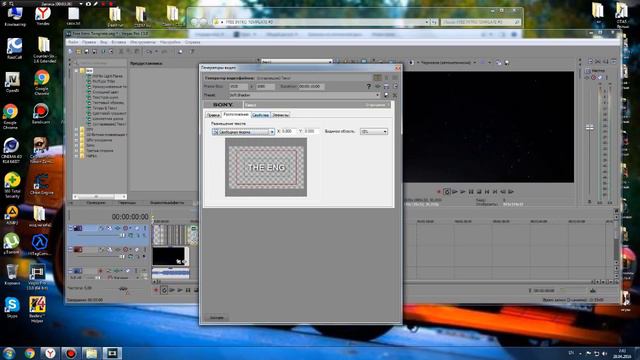Screen dimensions: 640x360
Task: Click the Record button in the preview transport
Action: click(x=439, y=191)
